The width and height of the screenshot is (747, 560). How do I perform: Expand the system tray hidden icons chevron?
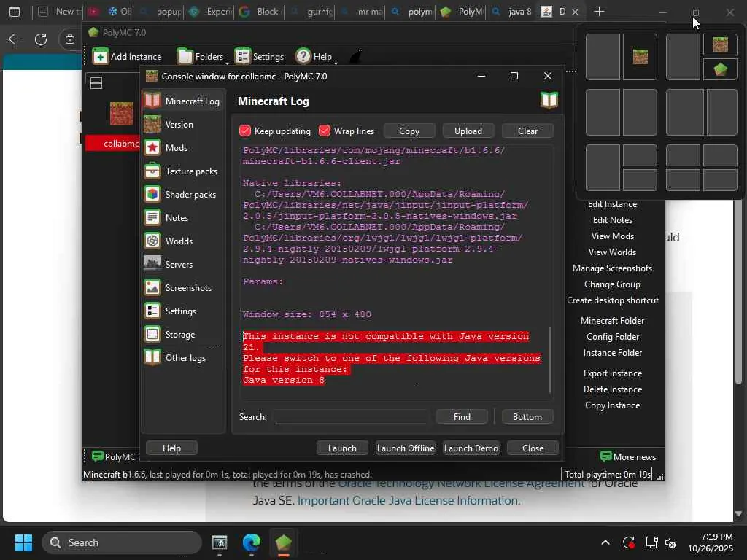(605, 542)
